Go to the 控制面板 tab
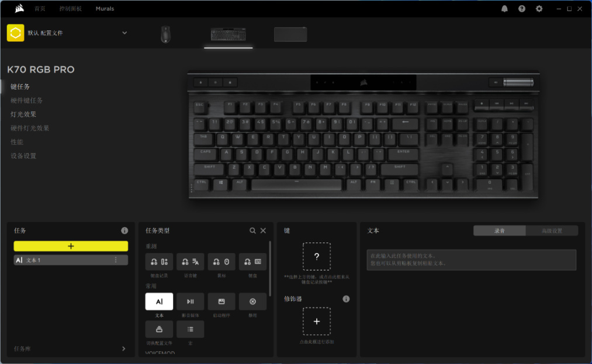 [71, 9]
